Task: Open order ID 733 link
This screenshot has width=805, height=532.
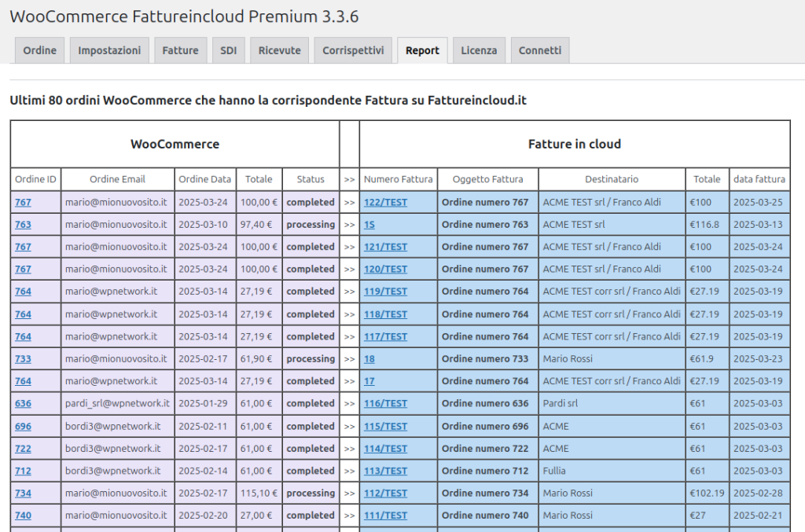Action: (23, 359)
